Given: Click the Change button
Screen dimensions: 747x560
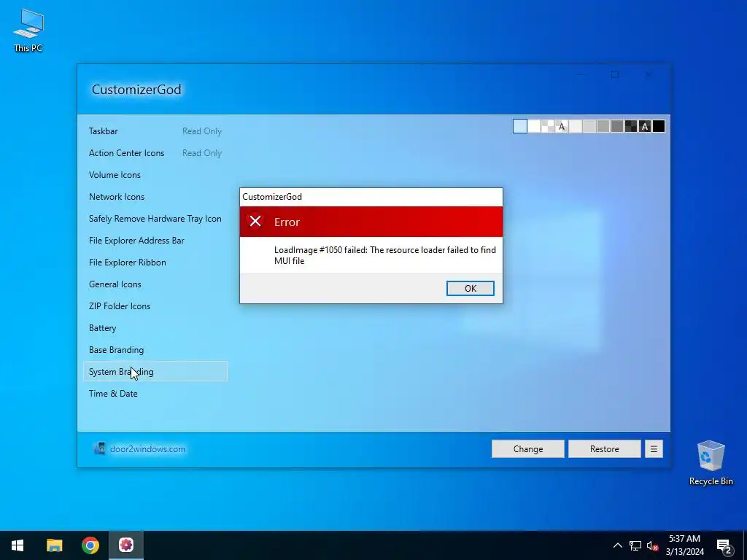Looking at the screenshot, I should [x=528, y=449].
